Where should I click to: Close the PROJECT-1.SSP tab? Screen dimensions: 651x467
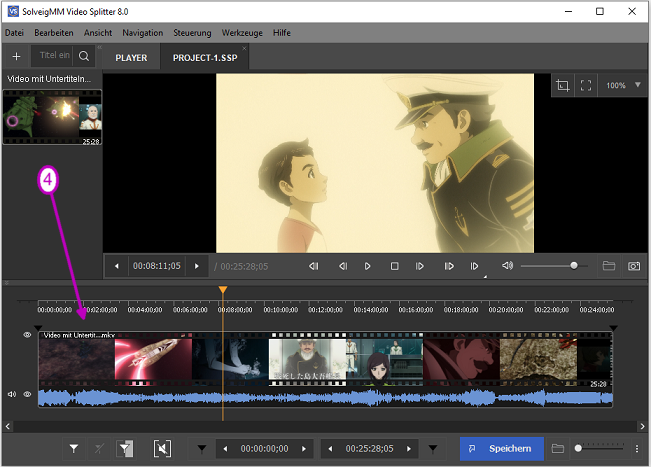(x=244, y=49)
